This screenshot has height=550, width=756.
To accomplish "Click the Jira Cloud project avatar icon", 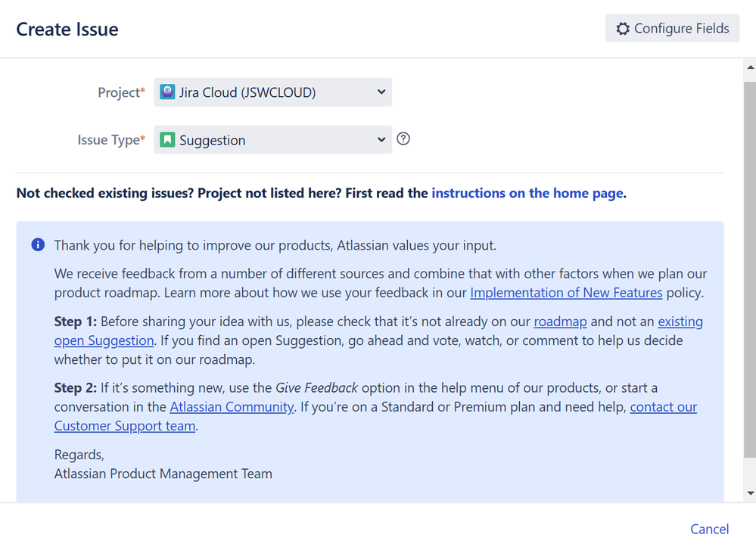I will tap(167, 92).
